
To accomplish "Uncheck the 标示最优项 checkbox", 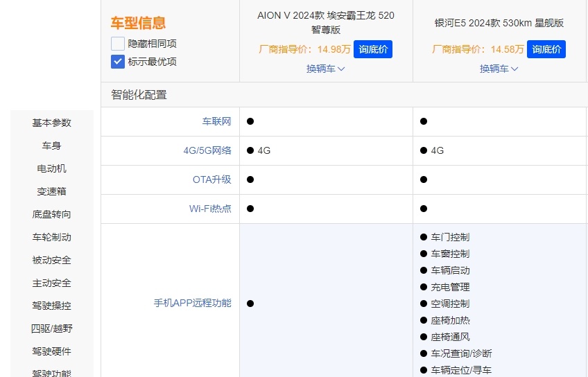I will point(118,62).
